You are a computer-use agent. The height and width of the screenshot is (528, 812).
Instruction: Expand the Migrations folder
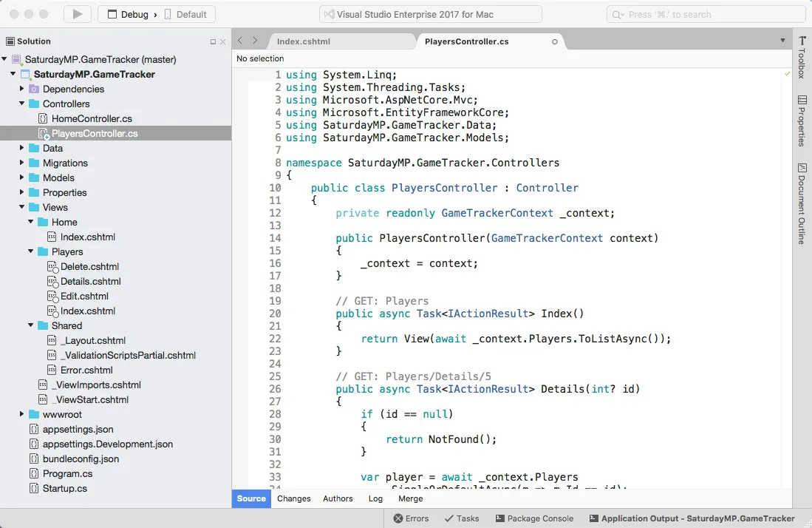pyautogui.click(x=21, y=163)
